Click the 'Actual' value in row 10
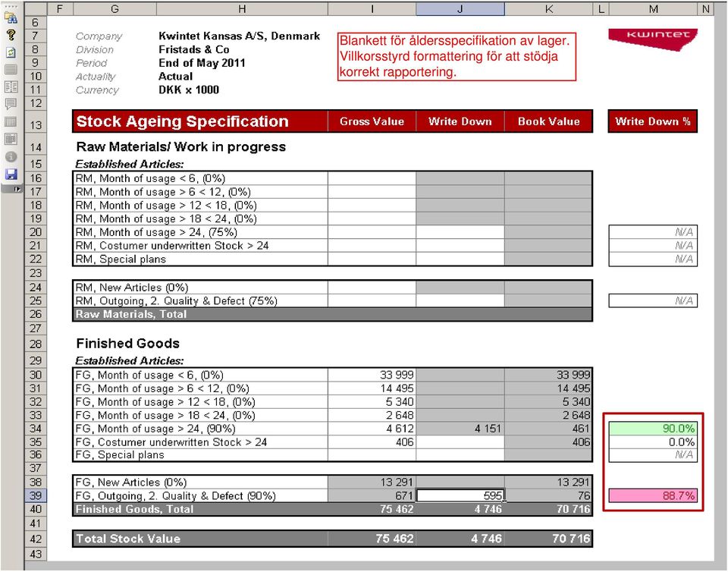Image resolution: width=728 pixels, height=572 pixels. tap(175, 77)
